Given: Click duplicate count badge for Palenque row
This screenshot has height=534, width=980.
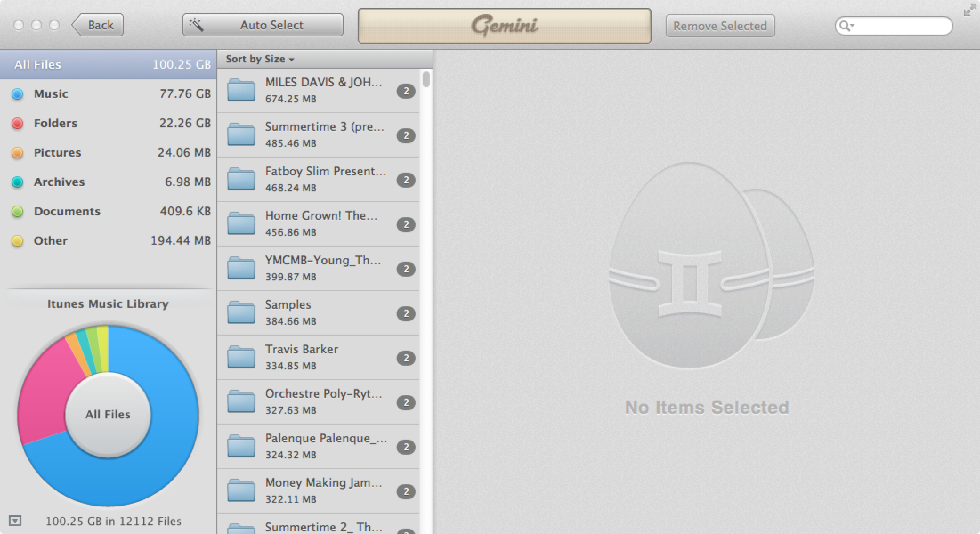Looking at the screenshot, I should (406, 447).
